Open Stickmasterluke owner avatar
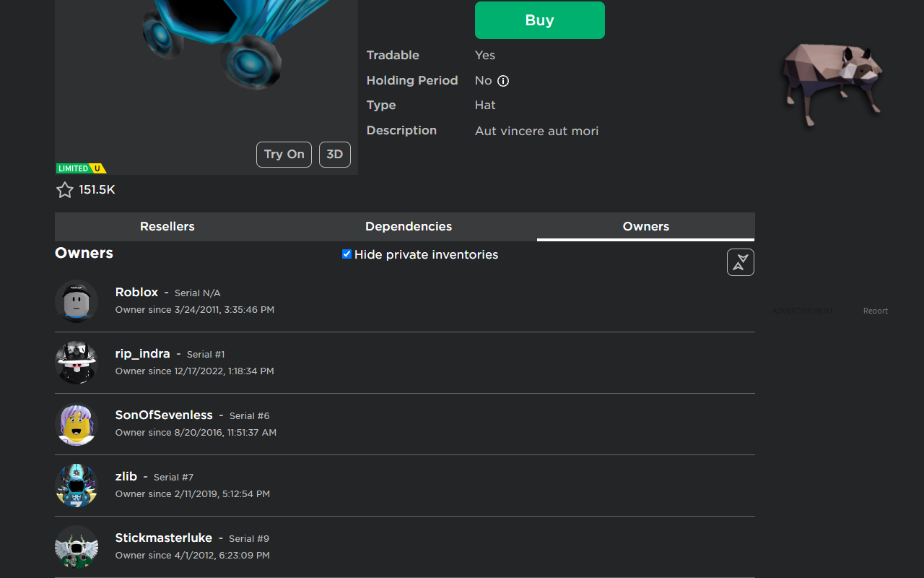 tap(77, 547)
